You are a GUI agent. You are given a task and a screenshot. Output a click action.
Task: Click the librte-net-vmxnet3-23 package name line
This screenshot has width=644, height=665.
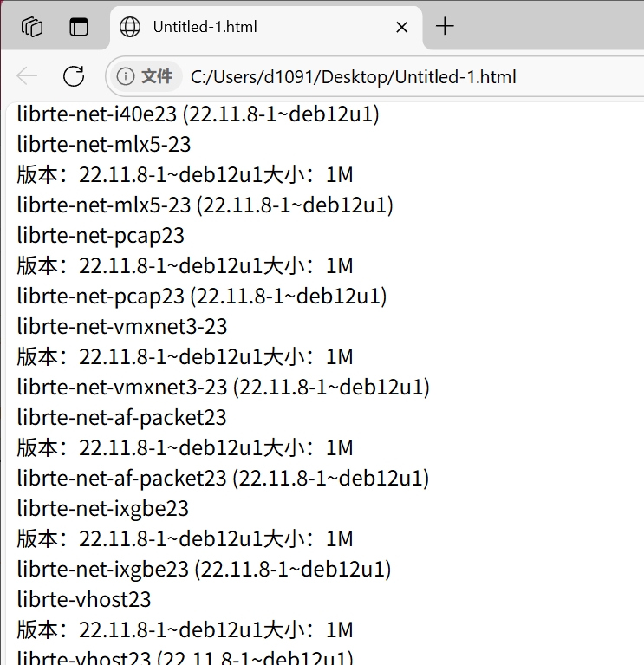(122, 326)
